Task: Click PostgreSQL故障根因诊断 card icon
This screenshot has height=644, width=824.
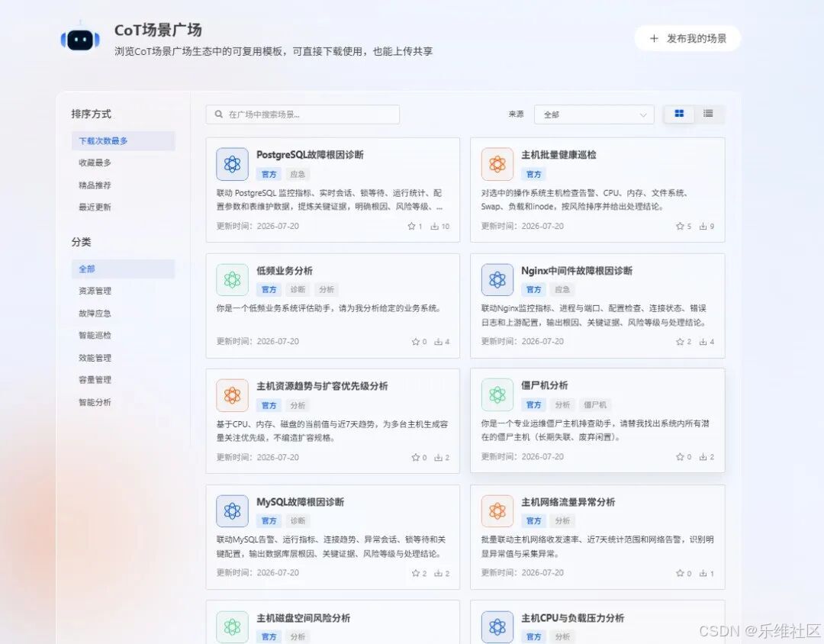Action: pos(232,164)
